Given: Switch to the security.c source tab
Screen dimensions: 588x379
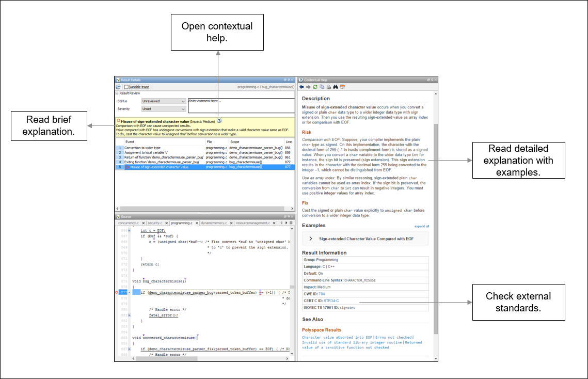Looking at the screenshot, I should pyautogui.click(x=155, y=223).
